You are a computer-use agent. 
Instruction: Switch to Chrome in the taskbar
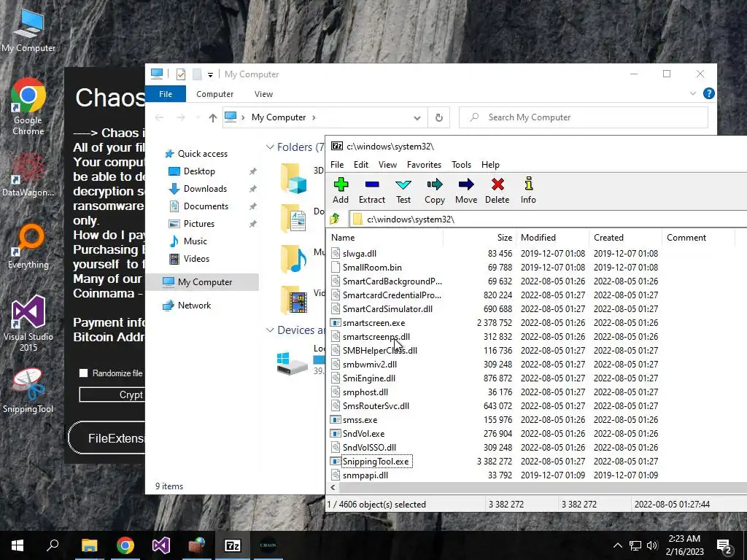pos(125,545)
